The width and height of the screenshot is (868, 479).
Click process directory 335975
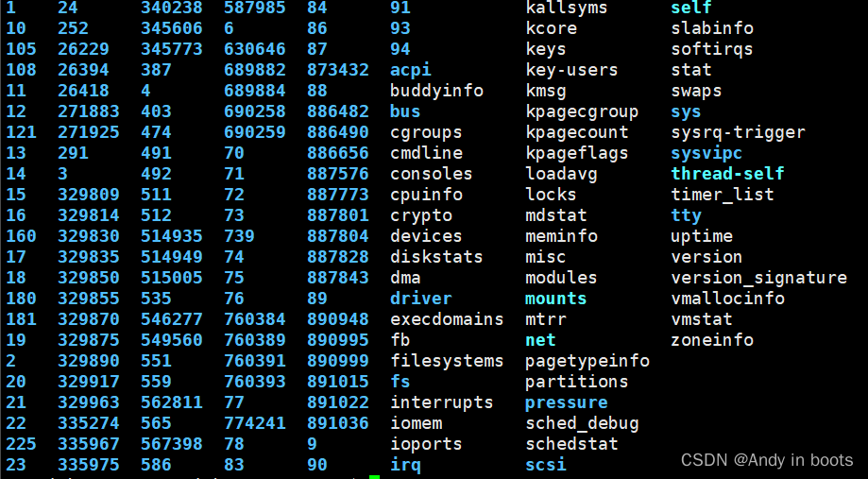click(89, 465)
